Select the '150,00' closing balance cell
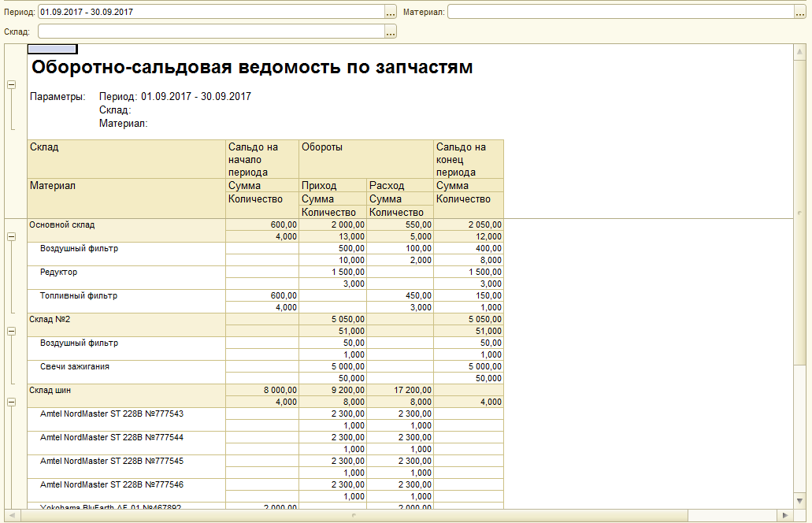This screenshot has width=812, height=523. pyautogui.click(x=469, y=295)
